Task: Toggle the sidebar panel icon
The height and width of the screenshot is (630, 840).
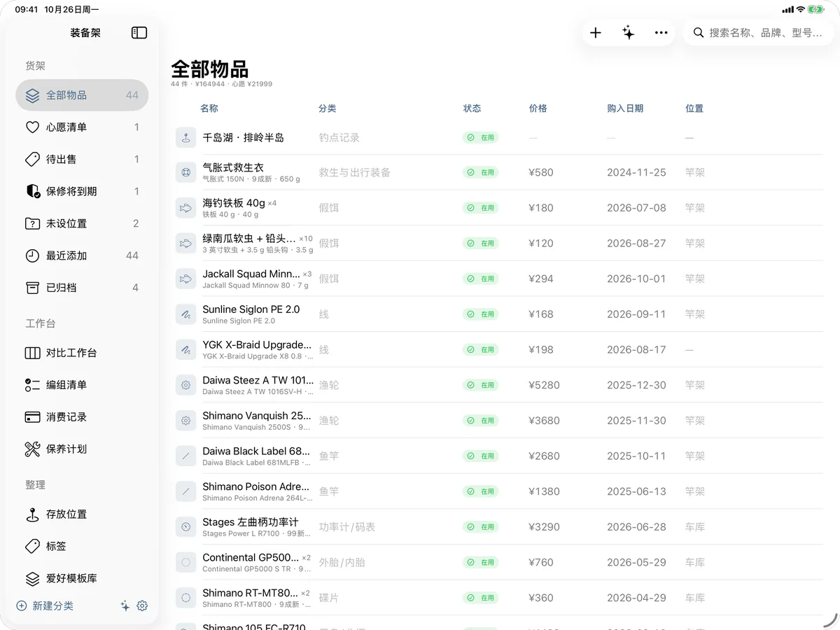Action: 139,33
